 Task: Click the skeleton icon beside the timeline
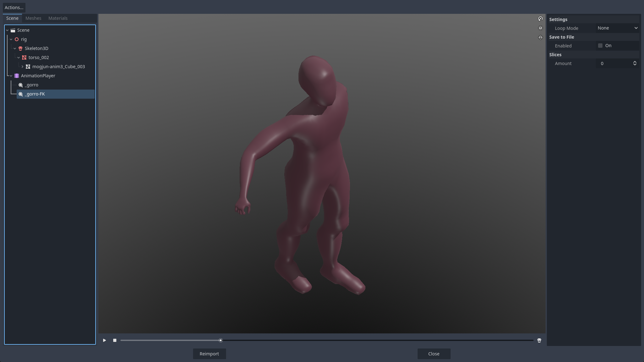pos(539,340)
